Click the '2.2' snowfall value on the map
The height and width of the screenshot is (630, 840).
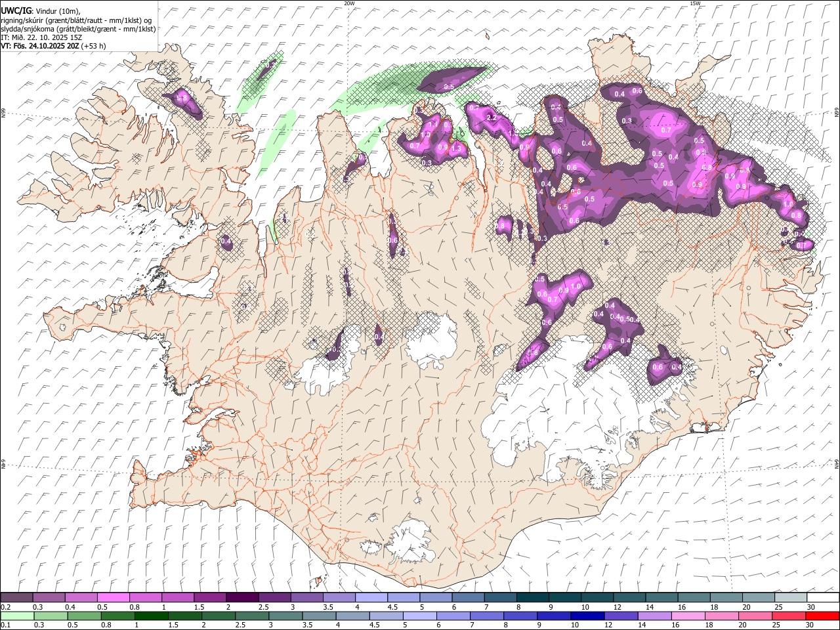(491, 117)
